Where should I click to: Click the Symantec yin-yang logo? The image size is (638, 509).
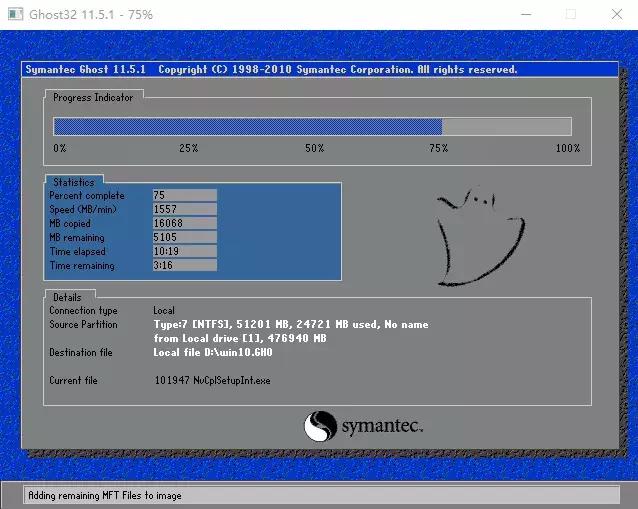(321, 426)
